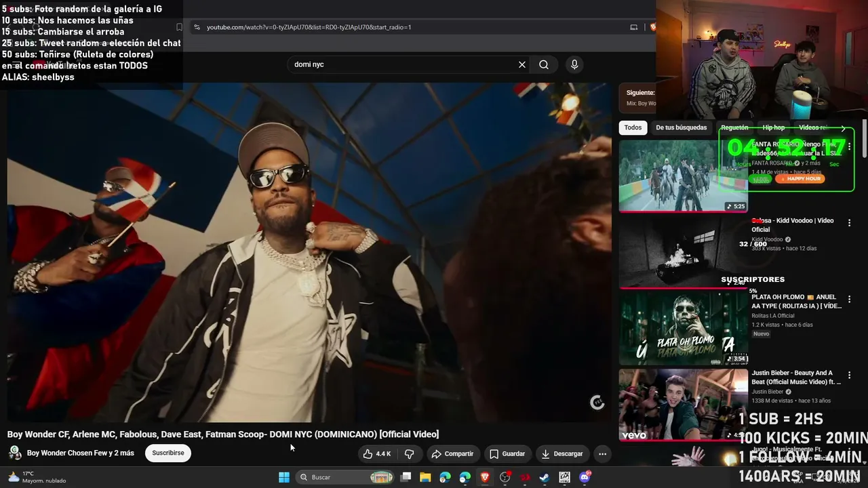The width and height of the screenshot is (868, 488).
Task: Open Windows Start menu
Action: coord(284,477)
